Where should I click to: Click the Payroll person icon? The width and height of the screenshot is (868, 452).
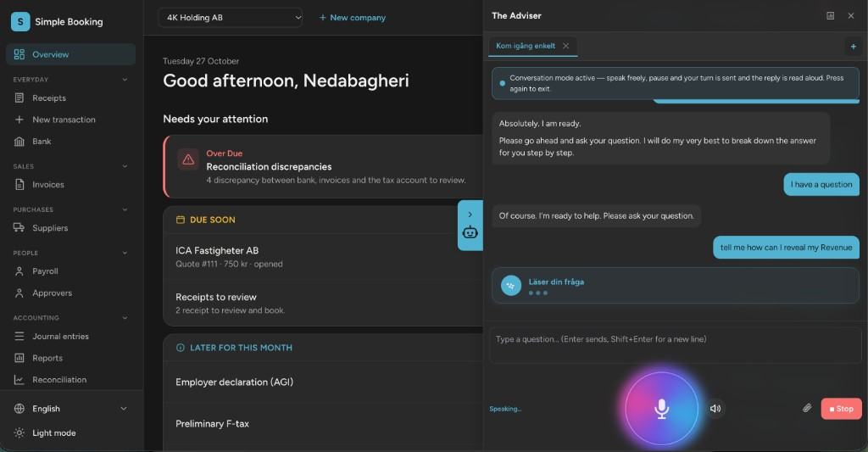19,271
